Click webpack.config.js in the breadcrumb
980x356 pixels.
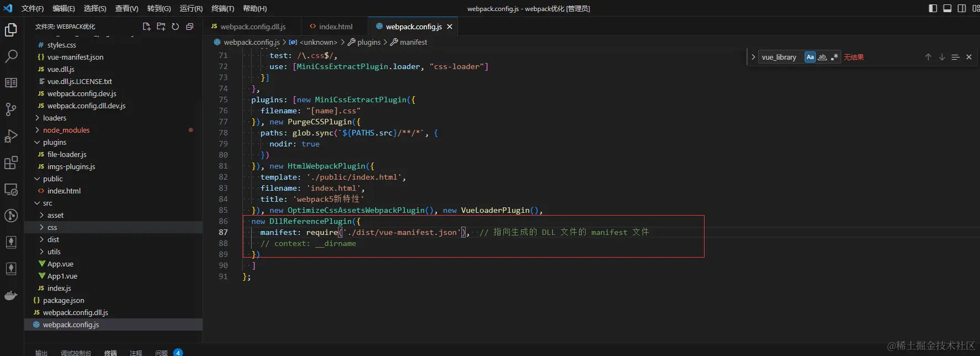252,42
